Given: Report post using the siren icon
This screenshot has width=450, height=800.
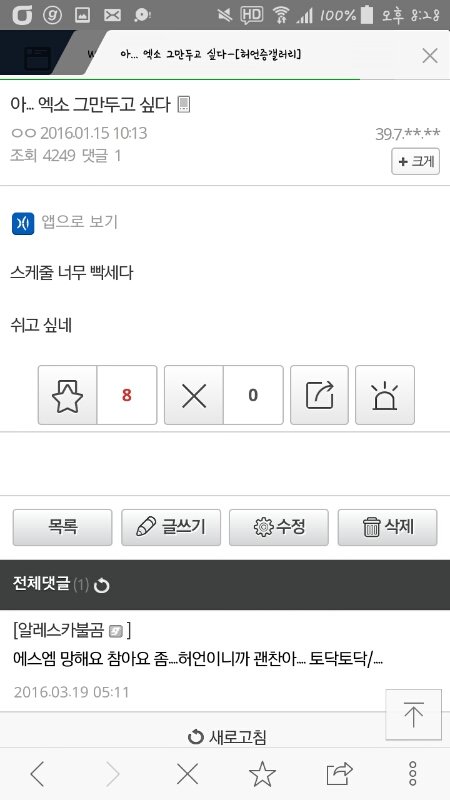Looking at the screenshot, I should click(385, 395).
